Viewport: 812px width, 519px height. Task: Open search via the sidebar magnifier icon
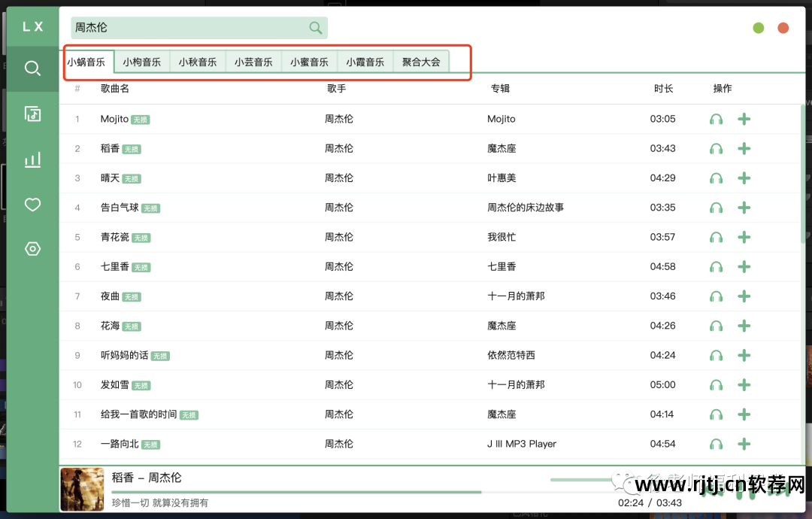[32, 68]
